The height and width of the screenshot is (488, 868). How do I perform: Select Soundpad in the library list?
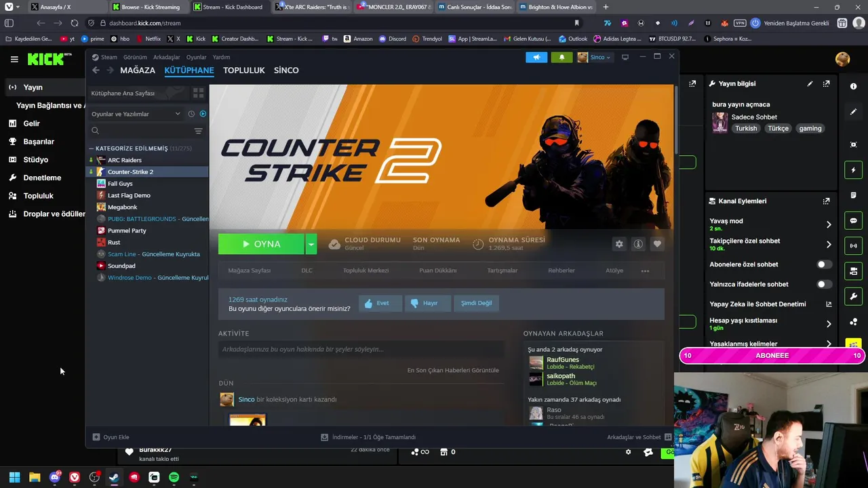121,266
